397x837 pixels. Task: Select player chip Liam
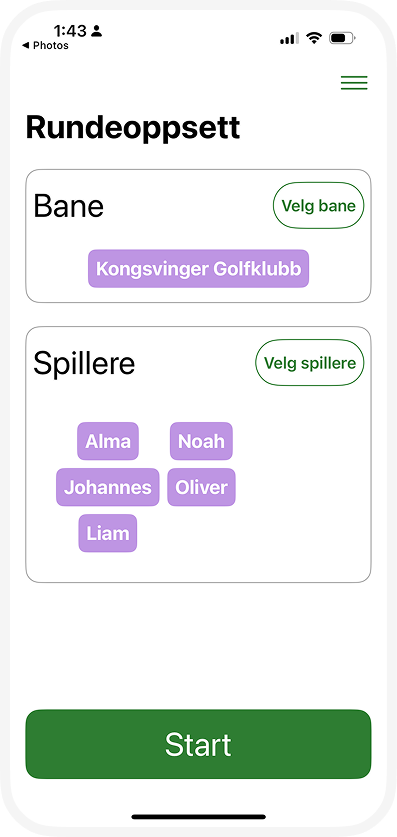coord(108,533)
